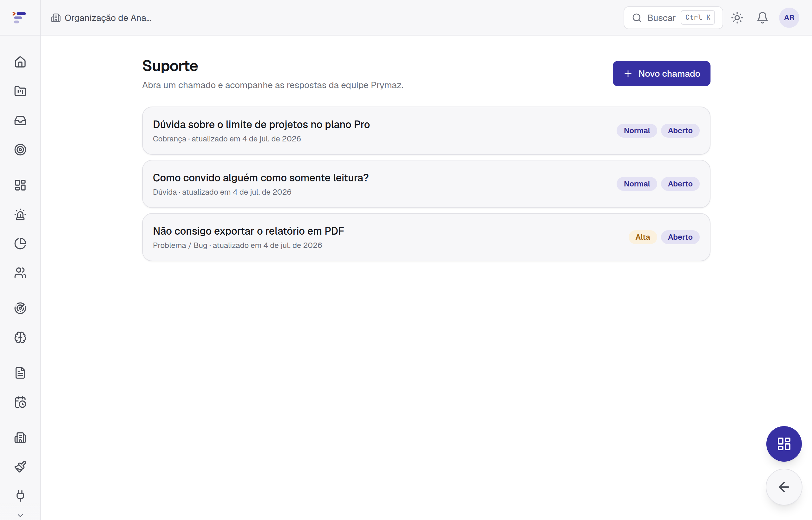
Task: Open the building organization sidebar icon
Action: pyautogui.click(x=20, y=438)
